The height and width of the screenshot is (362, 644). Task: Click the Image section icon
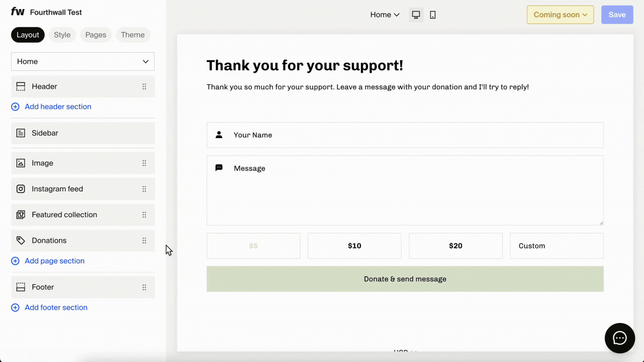coord(21,163)
